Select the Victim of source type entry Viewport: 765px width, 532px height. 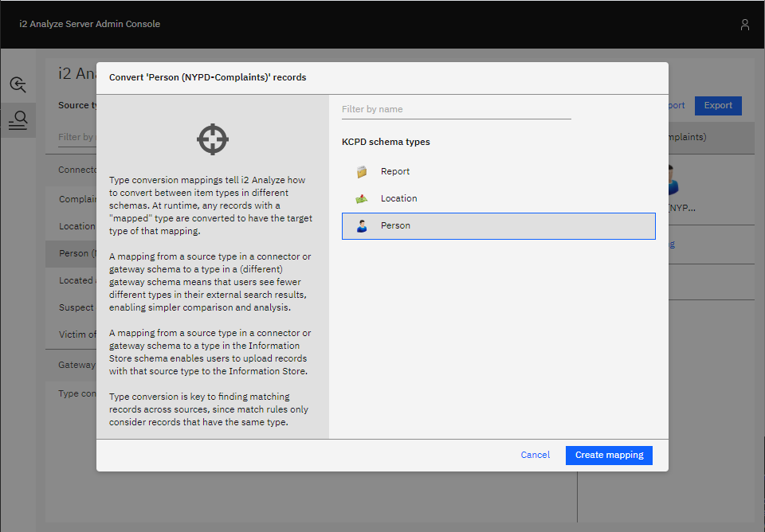[77, 334]
